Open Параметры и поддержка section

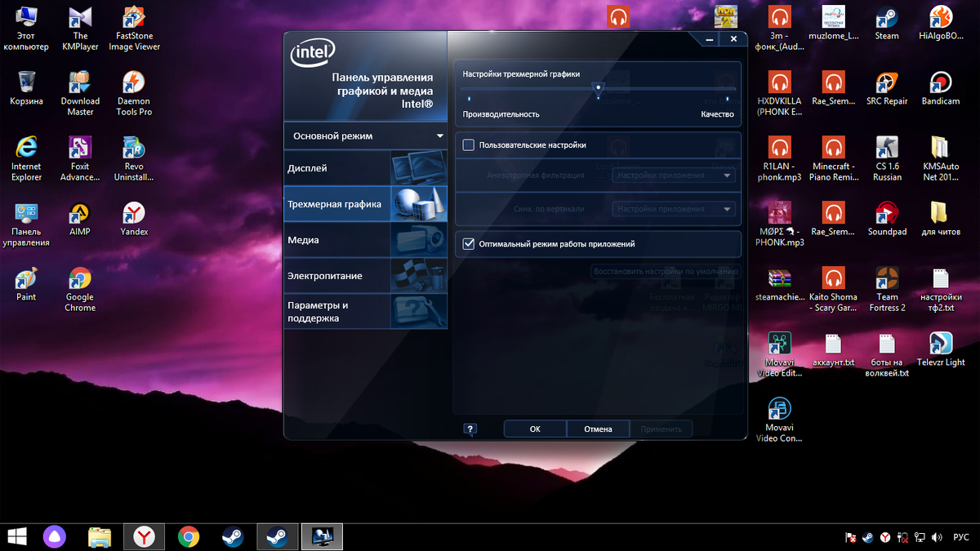tap(365, 311)
